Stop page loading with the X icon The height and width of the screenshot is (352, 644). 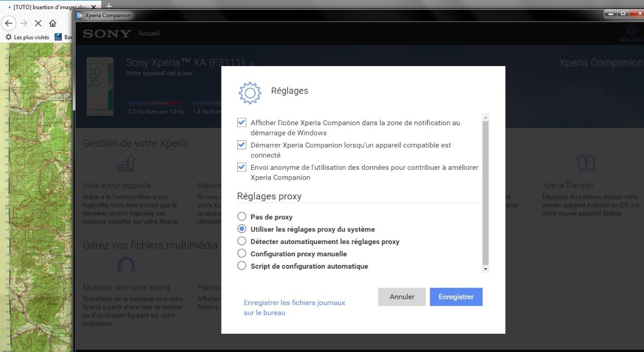click(x=38, y=23)
